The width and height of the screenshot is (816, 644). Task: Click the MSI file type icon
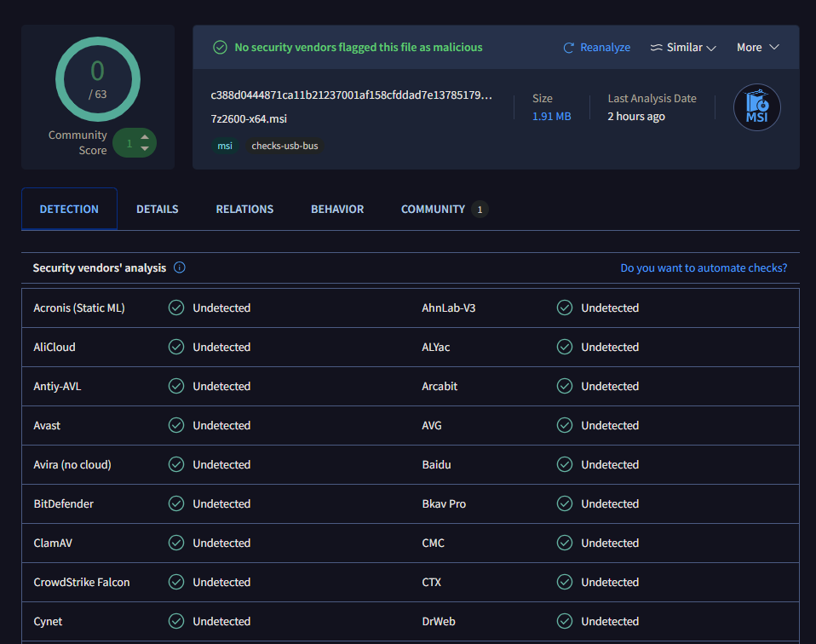pyautogui.click(x=756, y=108)
